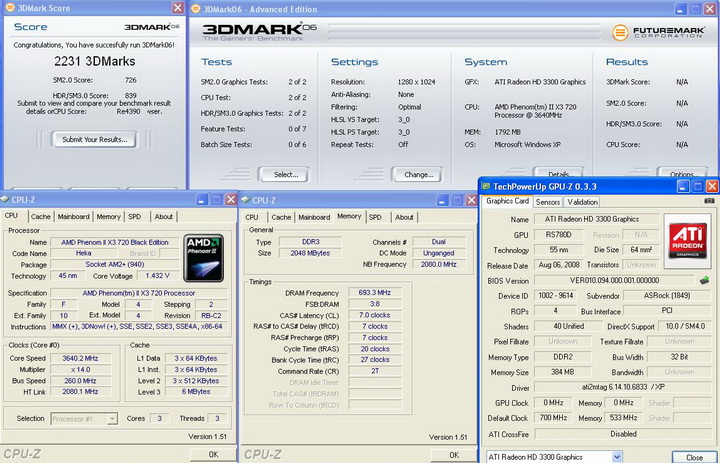Open the Mainboard tab in left CPU-Z
The image size is (720, 463).
(73, 216)
